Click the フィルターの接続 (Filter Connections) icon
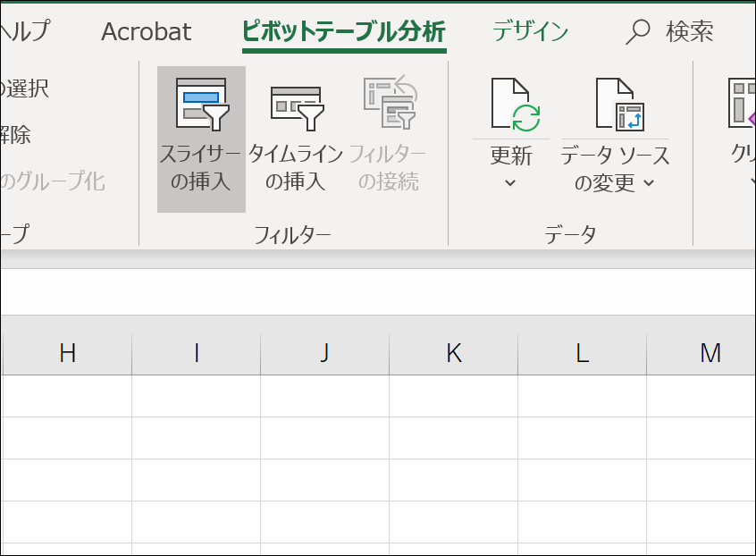Image resolution: width=756 pixels, height=556 pixels. 391,102
